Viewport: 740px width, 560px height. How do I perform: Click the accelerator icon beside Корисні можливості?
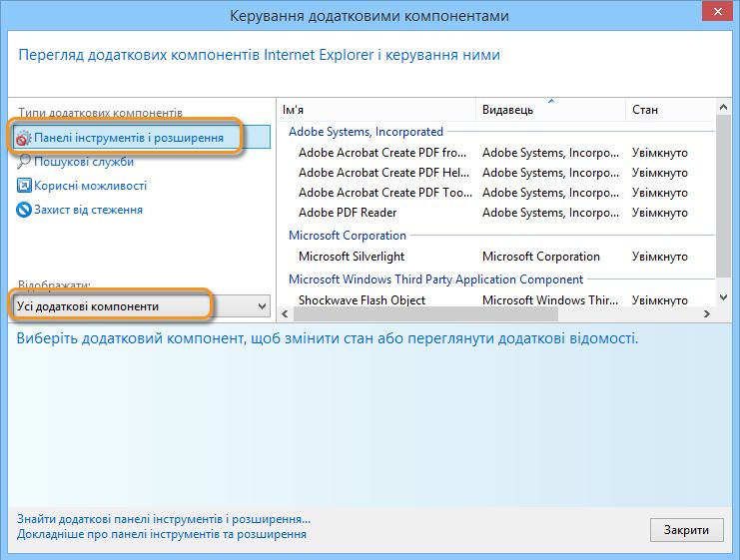tap(24, 186)
